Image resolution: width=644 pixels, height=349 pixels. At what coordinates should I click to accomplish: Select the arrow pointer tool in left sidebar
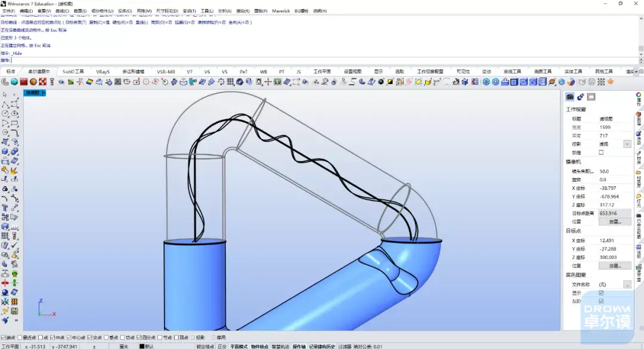pos(5,94)
